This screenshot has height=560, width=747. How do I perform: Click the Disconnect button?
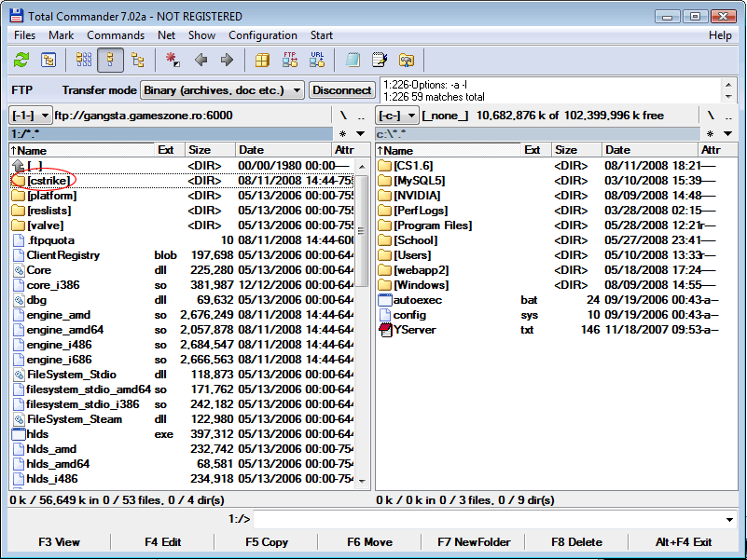pos(341,90)
